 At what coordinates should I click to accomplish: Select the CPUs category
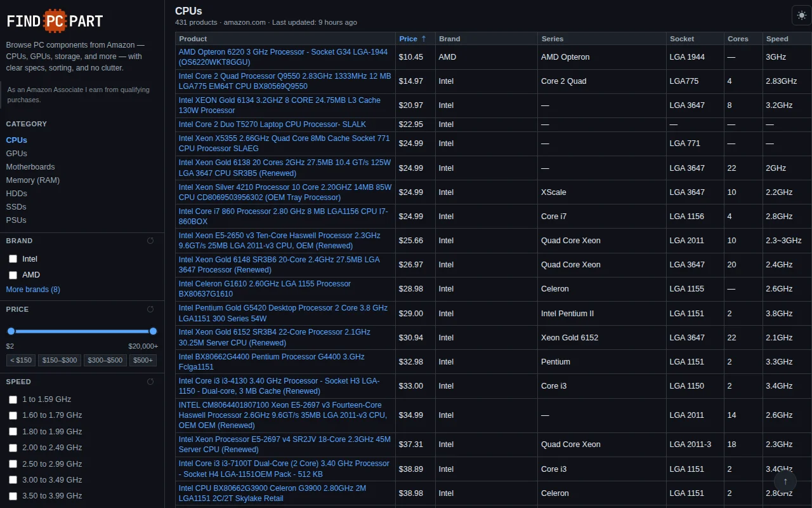[x=16, y=140]
